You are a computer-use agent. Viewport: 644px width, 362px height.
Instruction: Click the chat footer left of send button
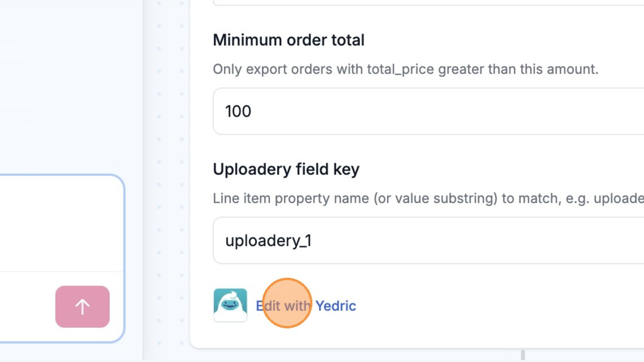(25, 307)
